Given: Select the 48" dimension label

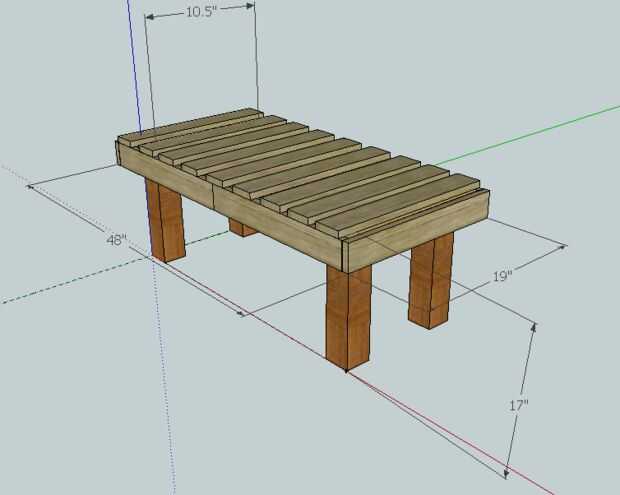Looking at the screenshot, I should tap(117, 240).
